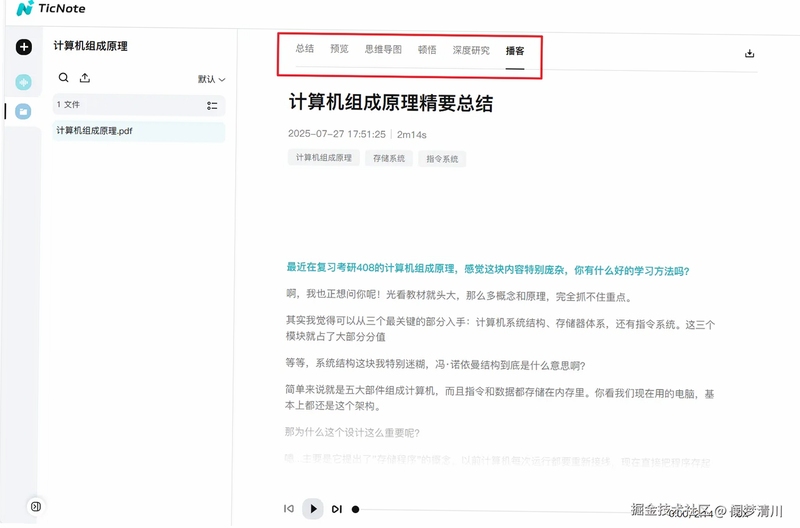
Task: Select 计算机组成原理.pdf file
Action: [x=139, y=131]
